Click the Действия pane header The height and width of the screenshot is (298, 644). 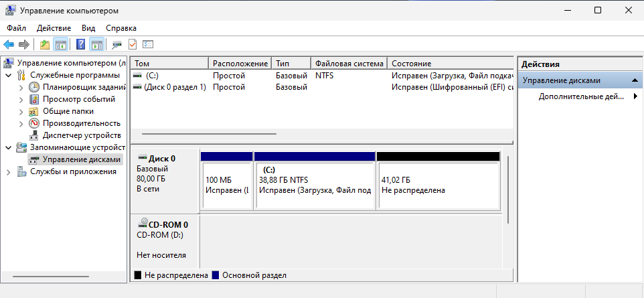click(580, 64)
